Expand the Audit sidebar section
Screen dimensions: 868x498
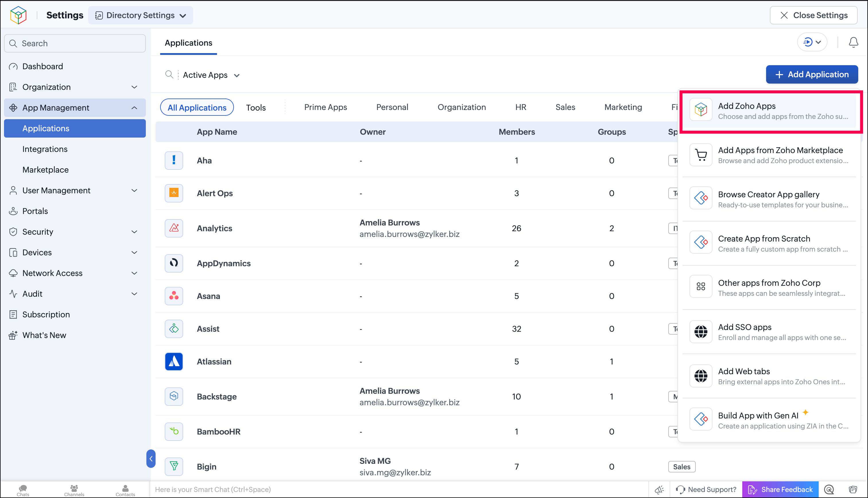pos(134,294)
